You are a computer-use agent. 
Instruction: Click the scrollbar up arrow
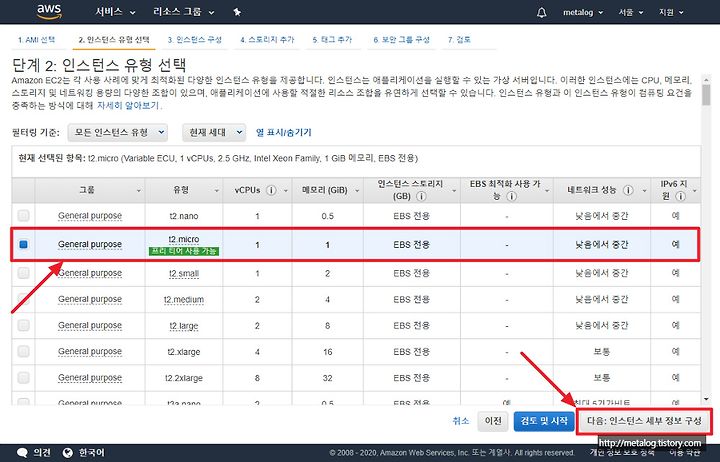pyautogui.click(x=706, y=80)
